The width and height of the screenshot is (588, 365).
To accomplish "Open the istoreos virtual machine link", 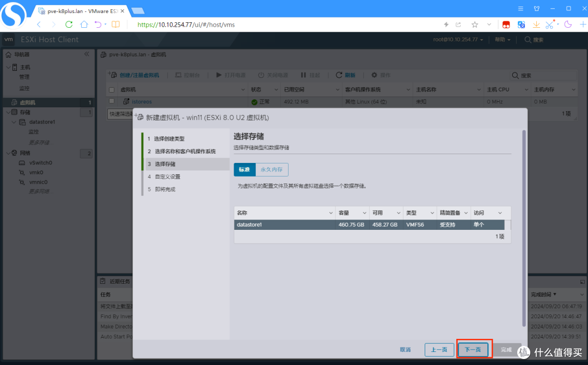I will pyautogui.click(x=142, y=101).
